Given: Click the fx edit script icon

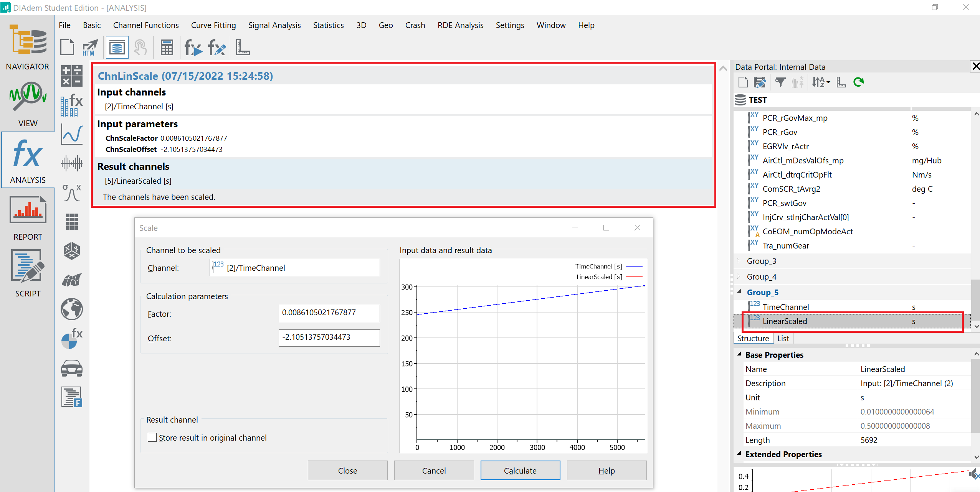Looking at the screenshot, I should point(217,48).
